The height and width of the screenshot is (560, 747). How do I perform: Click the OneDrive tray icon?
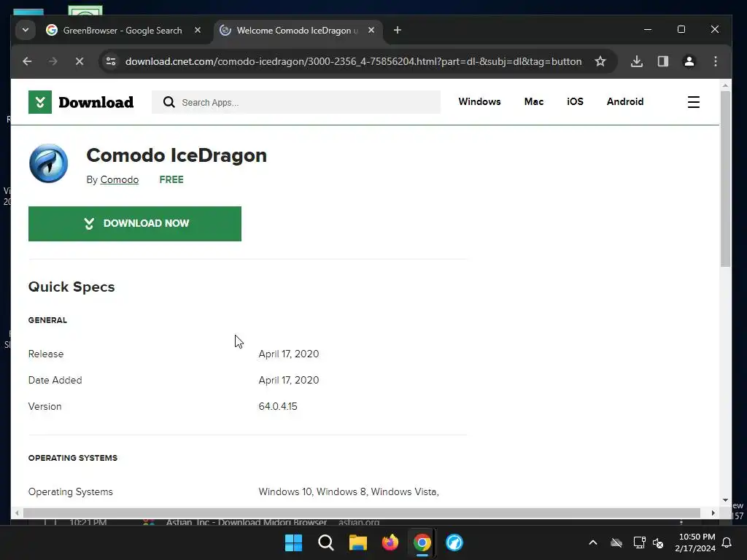616,542
